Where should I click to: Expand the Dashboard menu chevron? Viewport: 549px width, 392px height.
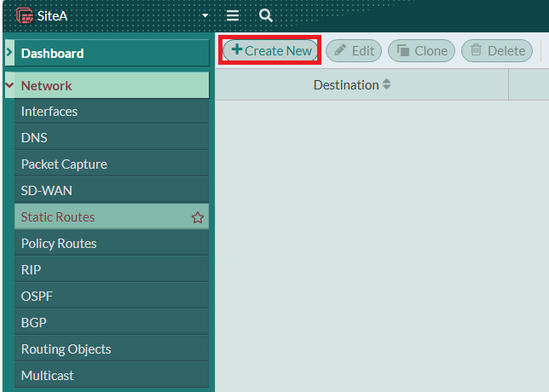[x=9, y=53]
